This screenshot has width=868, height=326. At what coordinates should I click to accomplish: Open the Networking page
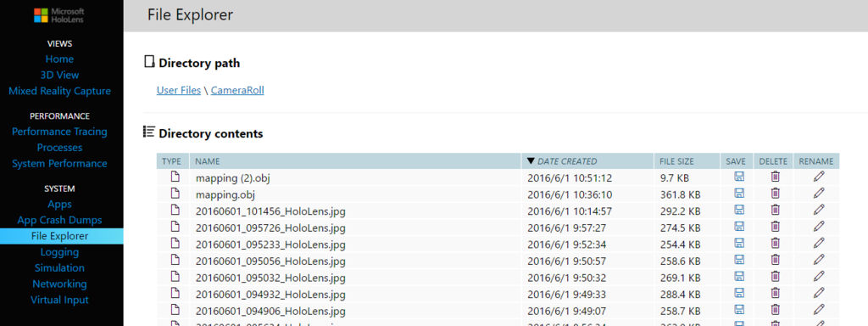tap(60, 284)
